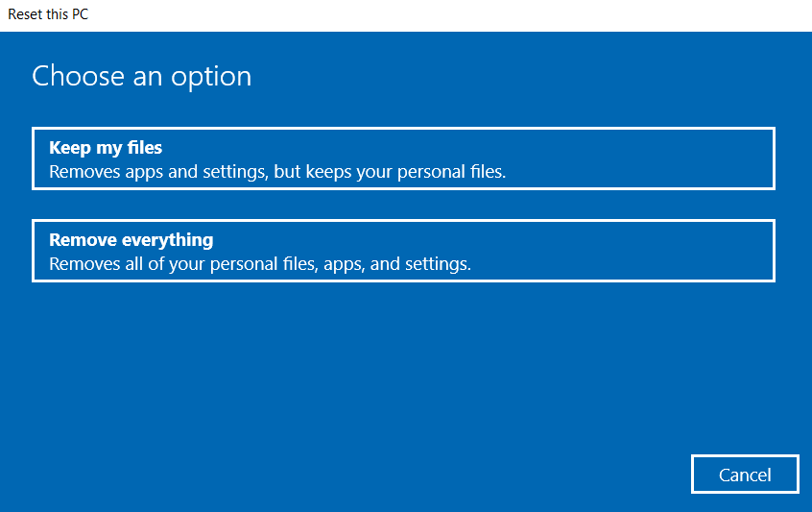Choose the Keep my files option
This screenshot has height=512, width=812.
(403, 158)
